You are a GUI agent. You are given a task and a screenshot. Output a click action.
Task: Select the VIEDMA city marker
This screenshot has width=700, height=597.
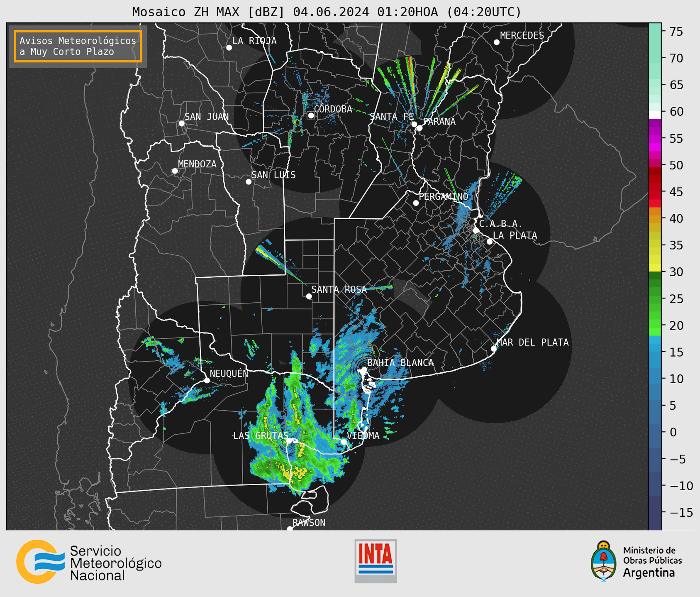tap(344, 442)
